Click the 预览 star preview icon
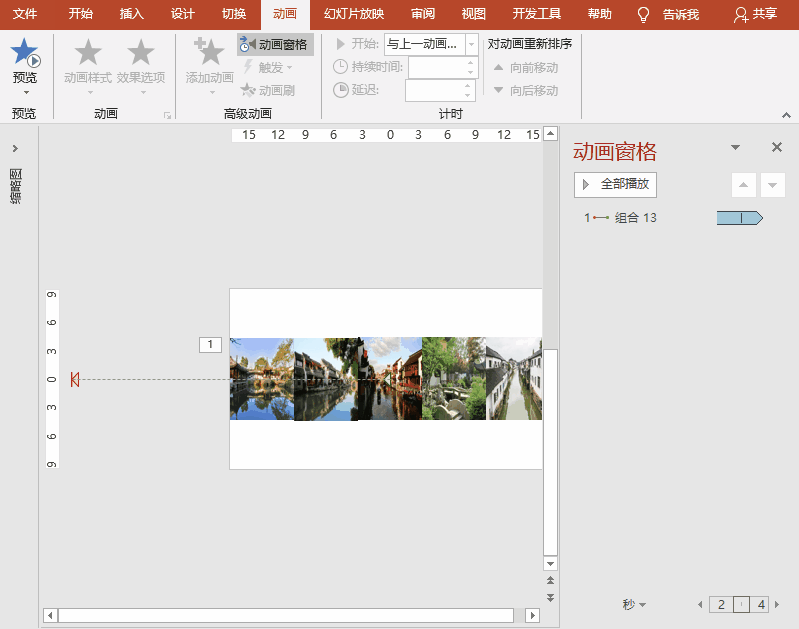 [x=24, y=54]
